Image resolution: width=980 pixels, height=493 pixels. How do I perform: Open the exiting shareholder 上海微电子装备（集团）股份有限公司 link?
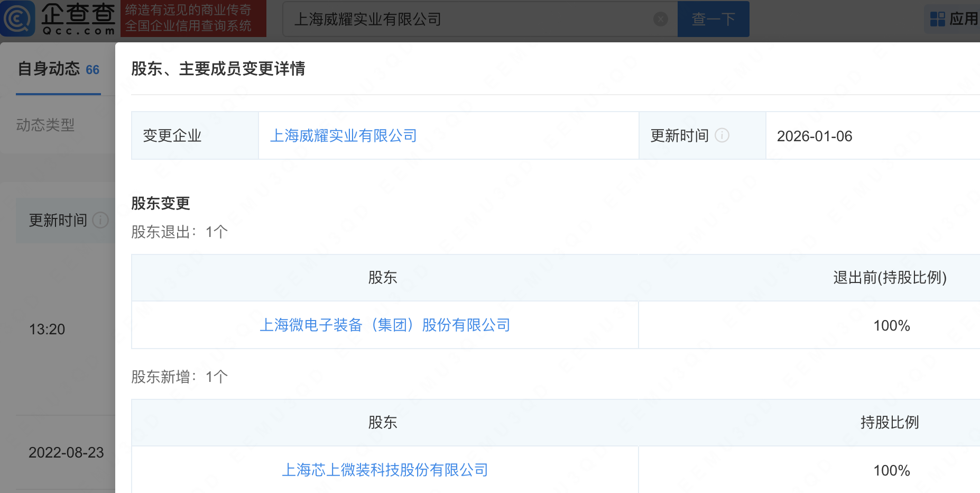pyautogui.click(x=385, y=325)
